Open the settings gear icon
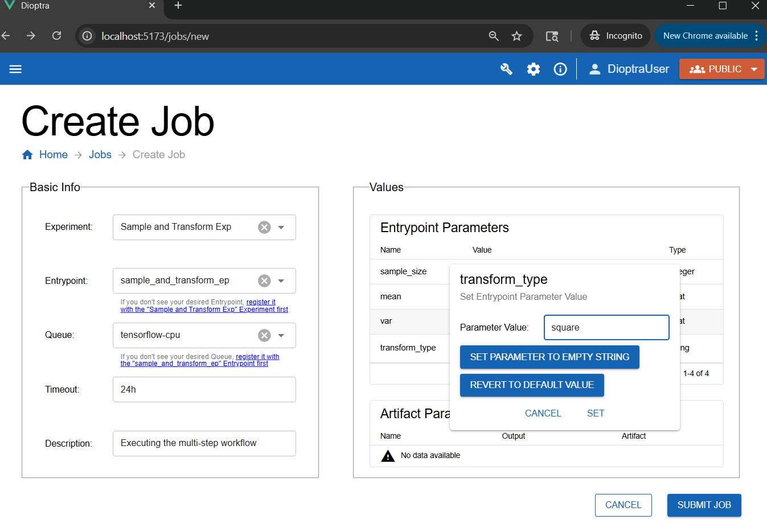Screen dimensions: 767x532 [x=534, y=69]
